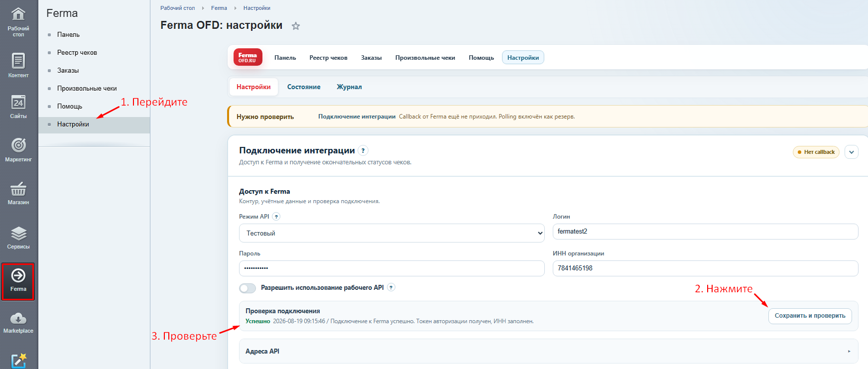The height and width of the screenshot is (369, 868).
Task: Select Настройки in the left Ferma menu
Action: 94,124
